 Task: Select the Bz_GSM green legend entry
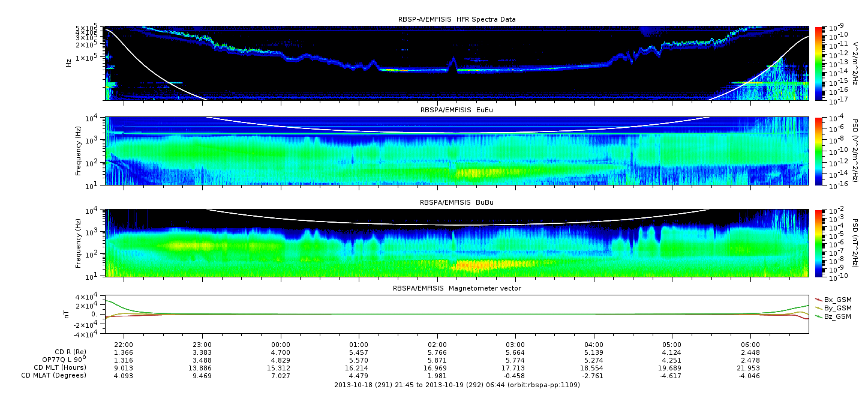[x=837, y=316]
